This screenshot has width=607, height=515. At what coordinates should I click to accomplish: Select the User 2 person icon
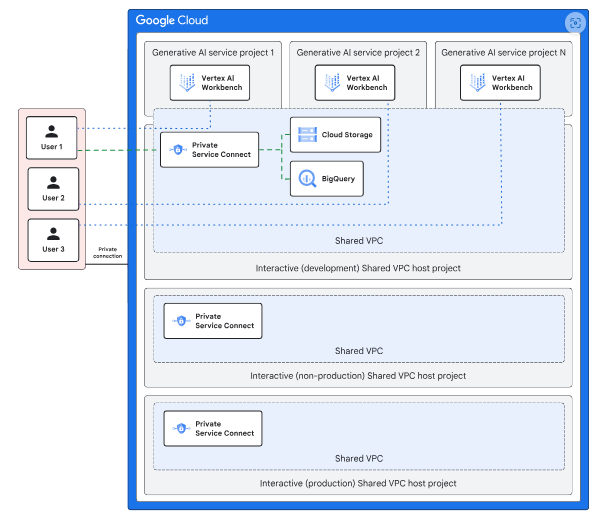52,181
